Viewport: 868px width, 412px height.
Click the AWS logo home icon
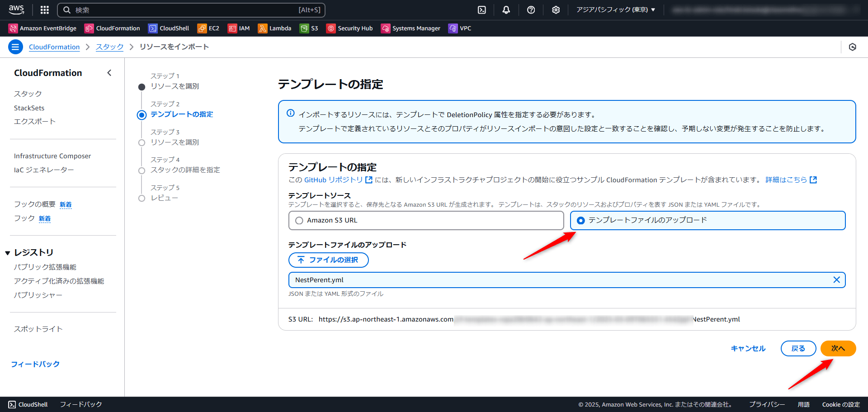[x=16, y=9]
